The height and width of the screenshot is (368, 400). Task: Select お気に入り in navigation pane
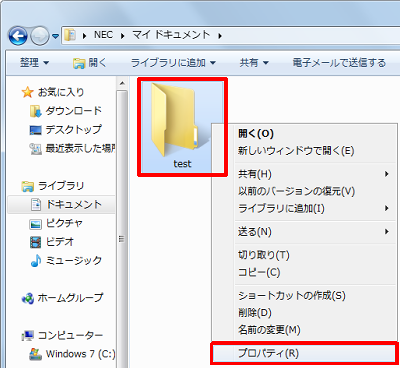point(61,92)
